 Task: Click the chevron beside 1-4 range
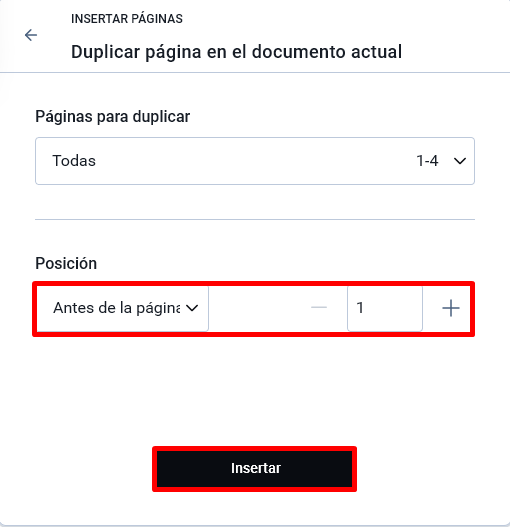coord(460,161)
